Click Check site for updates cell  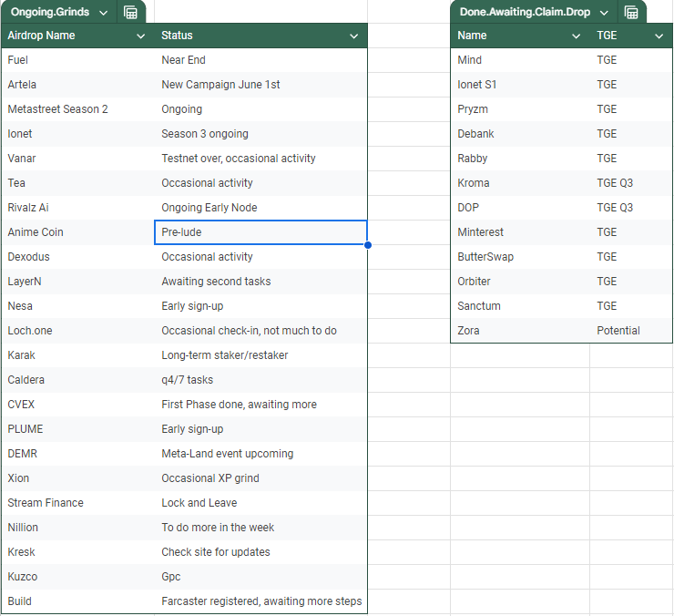coord(260,552)
